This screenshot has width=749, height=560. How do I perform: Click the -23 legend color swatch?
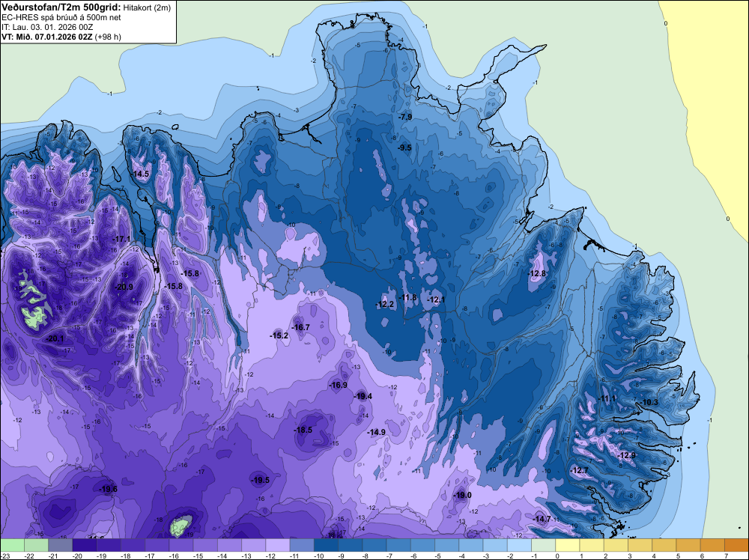[12, 545]
